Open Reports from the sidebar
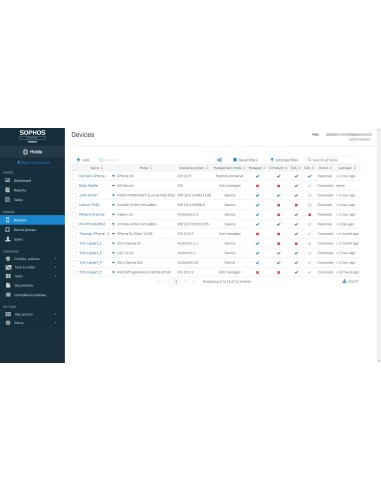 point(20,190)
